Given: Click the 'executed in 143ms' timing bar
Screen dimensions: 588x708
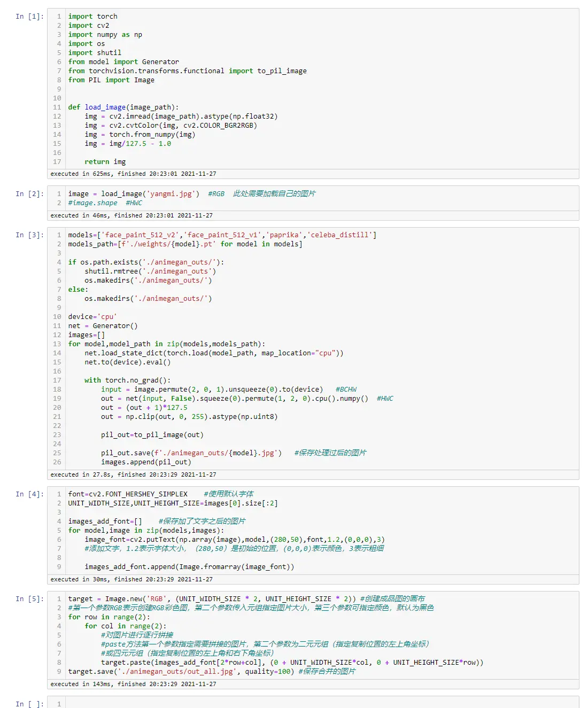Looking at the screenshot, I should [133, 684].
